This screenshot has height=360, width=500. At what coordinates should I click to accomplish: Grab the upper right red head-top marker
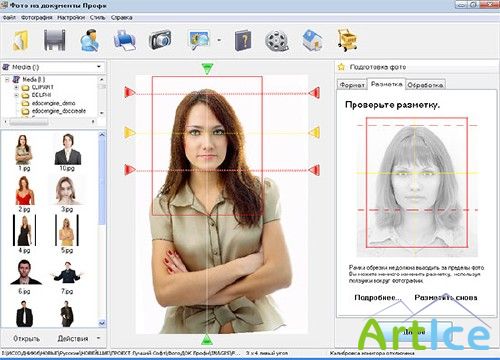[x=314, y=92]
